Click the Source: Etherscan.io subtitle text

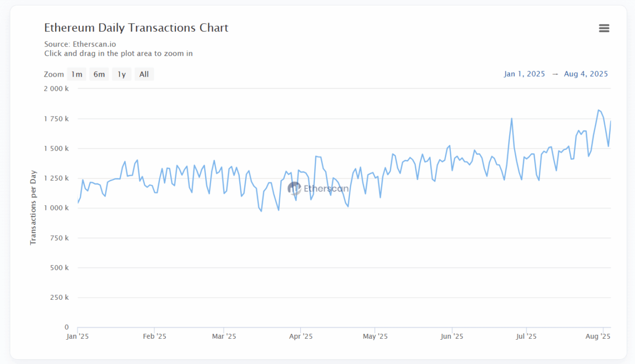pos(80,44)
